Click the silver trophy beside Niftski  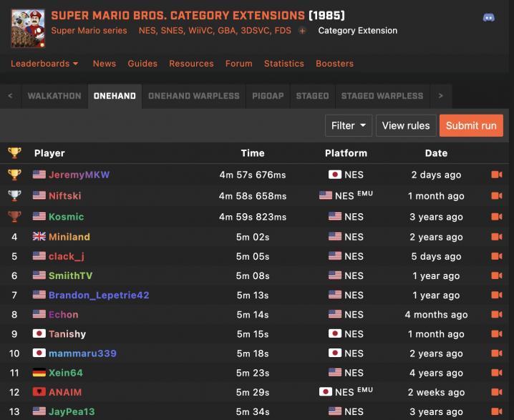click(14, 195)
